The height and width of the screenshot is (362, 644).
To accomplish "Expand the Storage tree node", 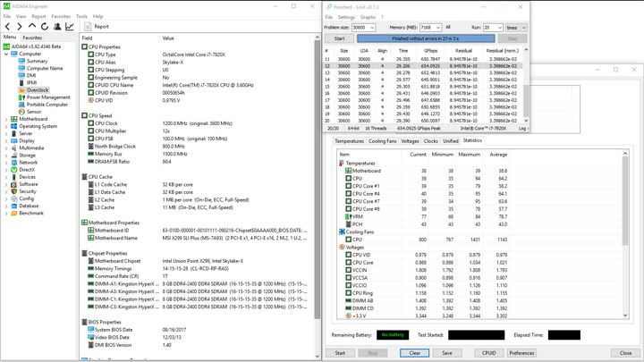I will point(6,156).
